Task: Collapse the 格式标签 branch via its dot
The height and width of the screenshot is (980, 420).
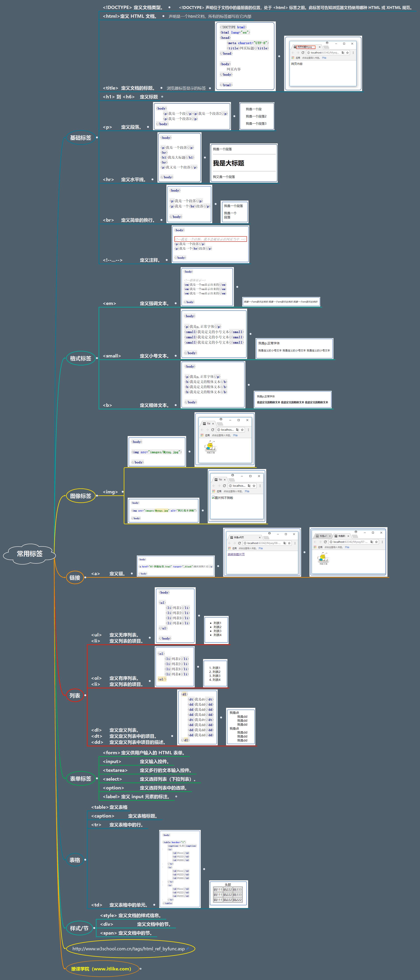Action: (97, 358)
